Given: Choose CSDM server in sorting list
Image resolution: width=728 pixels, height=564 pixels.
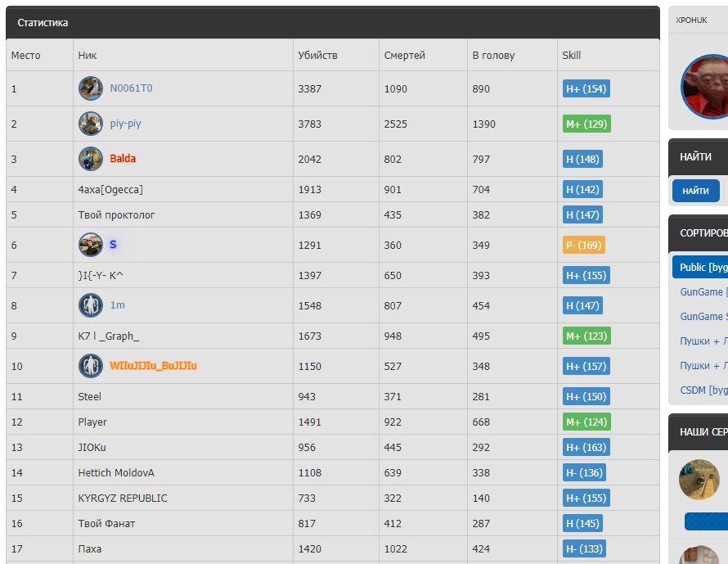Looking at the screenshot, I should [703, 390].
